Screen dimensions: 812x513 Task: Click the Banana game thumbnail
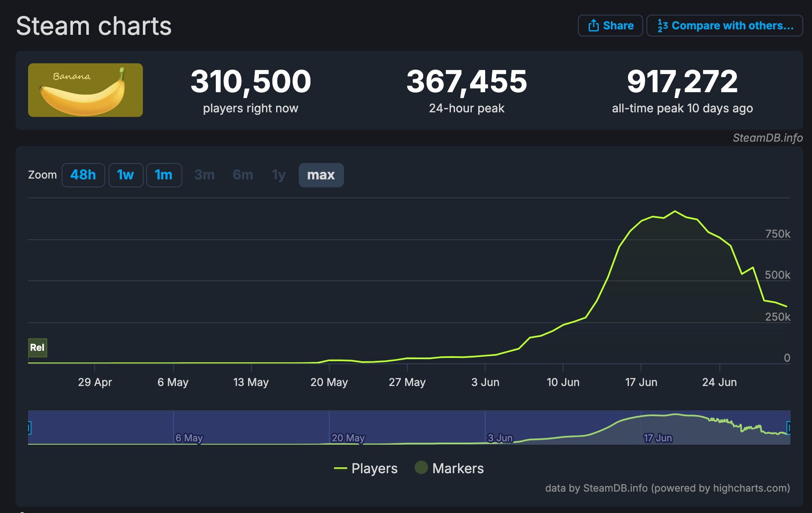click(85, 90)
